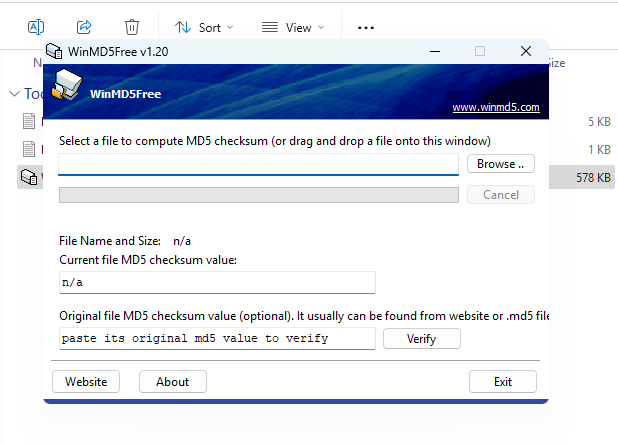Minimize the WinMD5Free window
Screen dimensions: 618x446
click(x=435, y=51)
